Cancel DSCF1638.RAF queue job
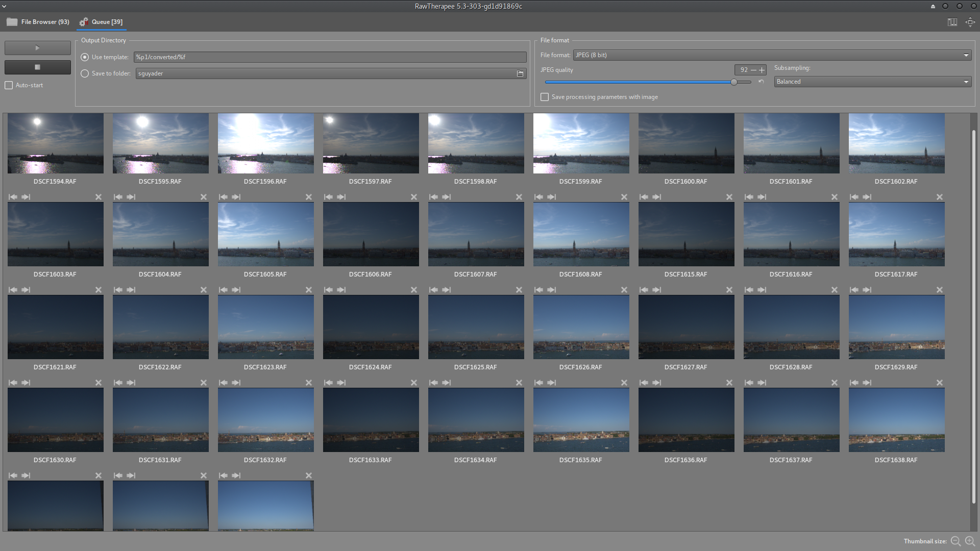The width and height of the screenshot is (980, 551). [940, 383]
